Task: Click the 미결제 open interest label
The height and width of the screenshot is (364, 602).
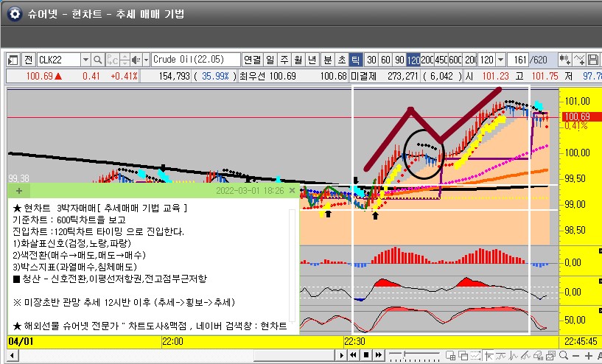Action: [363, 76]
